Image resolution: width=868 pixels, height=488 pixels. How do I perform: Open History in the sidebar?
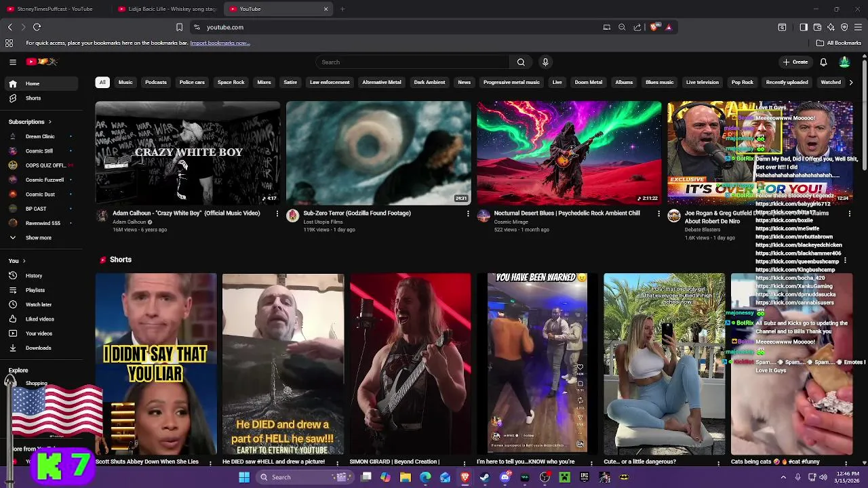(42, 276)
